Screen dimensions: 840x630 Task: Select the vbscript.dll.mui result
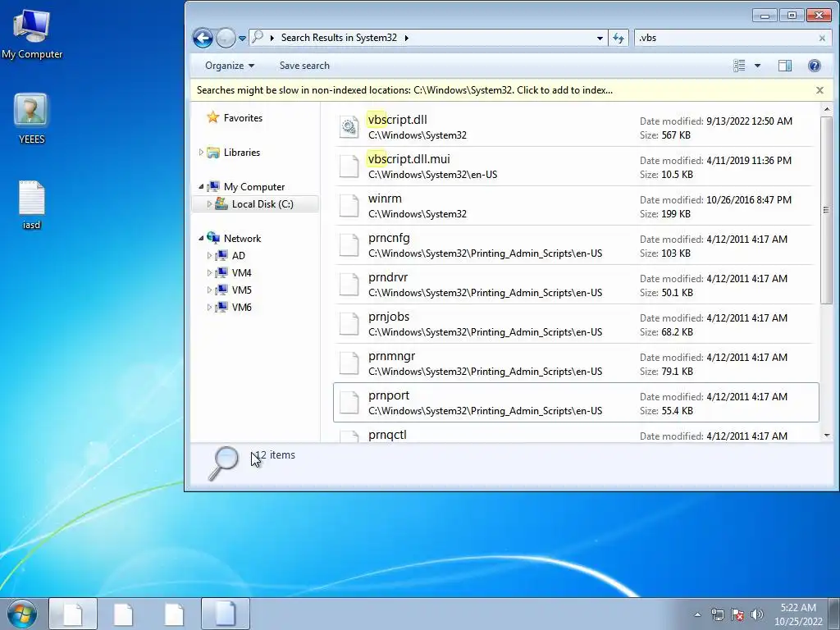pos(576,166)
